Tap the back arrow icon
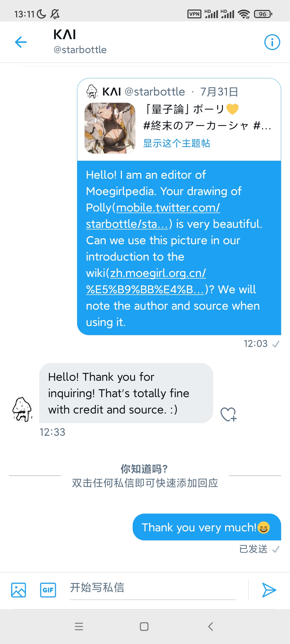 point(21,42)
